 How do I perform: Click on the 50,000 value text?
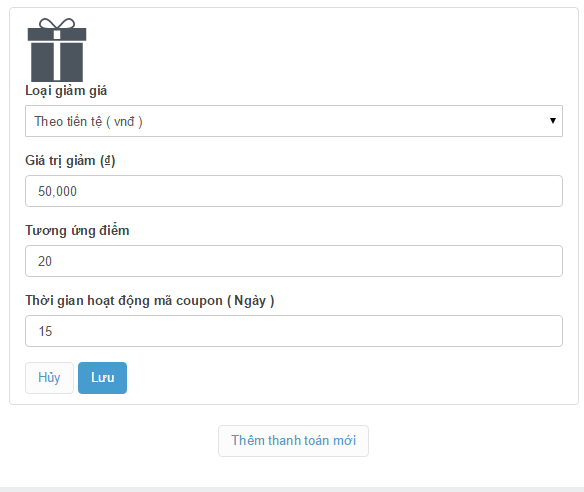coord(57,191)
